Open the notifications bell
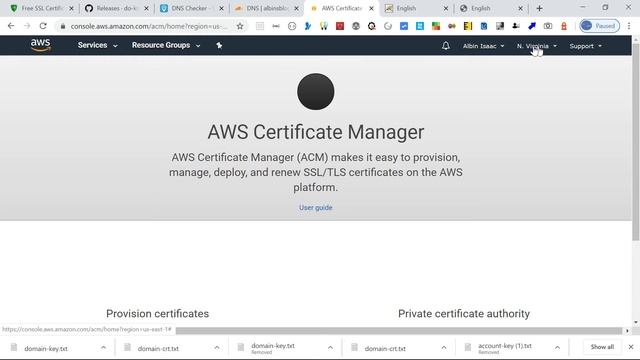Image resolution: width=640 pixels, height=360 pixels. 446,46
